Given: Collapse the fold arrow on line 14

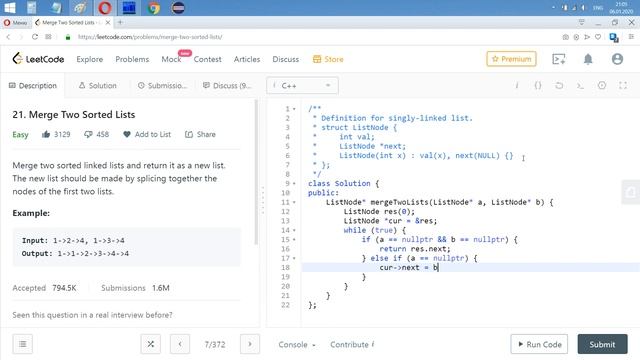Looking at the screenshot, I should click(x=294, y=231).
